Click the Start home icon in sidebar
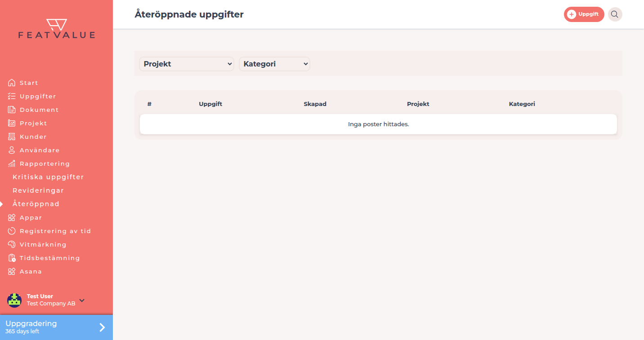644x340 pixels. pyautogui.click(x=12, y=83)
